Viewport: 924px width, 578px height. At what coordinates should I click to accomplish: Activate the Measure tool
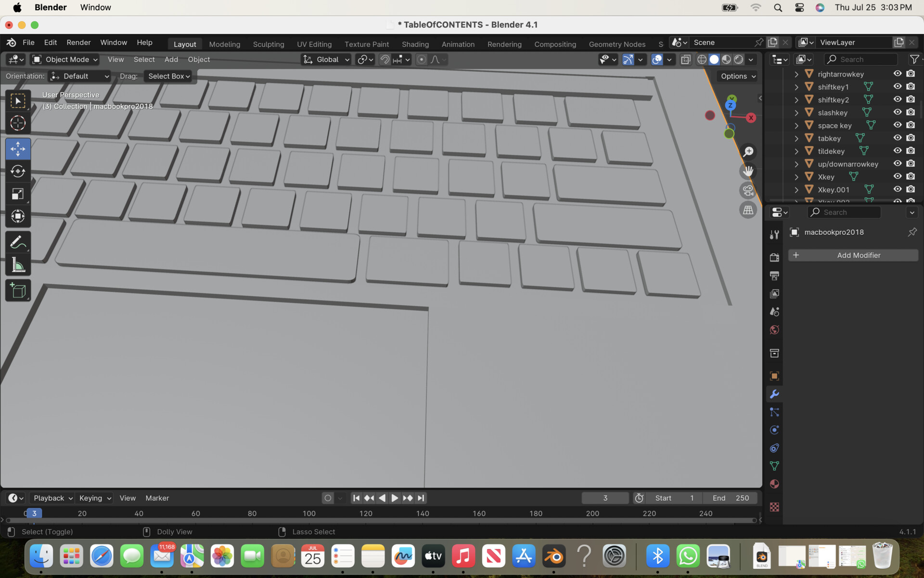pyautogui.click(x=18, y=265)
